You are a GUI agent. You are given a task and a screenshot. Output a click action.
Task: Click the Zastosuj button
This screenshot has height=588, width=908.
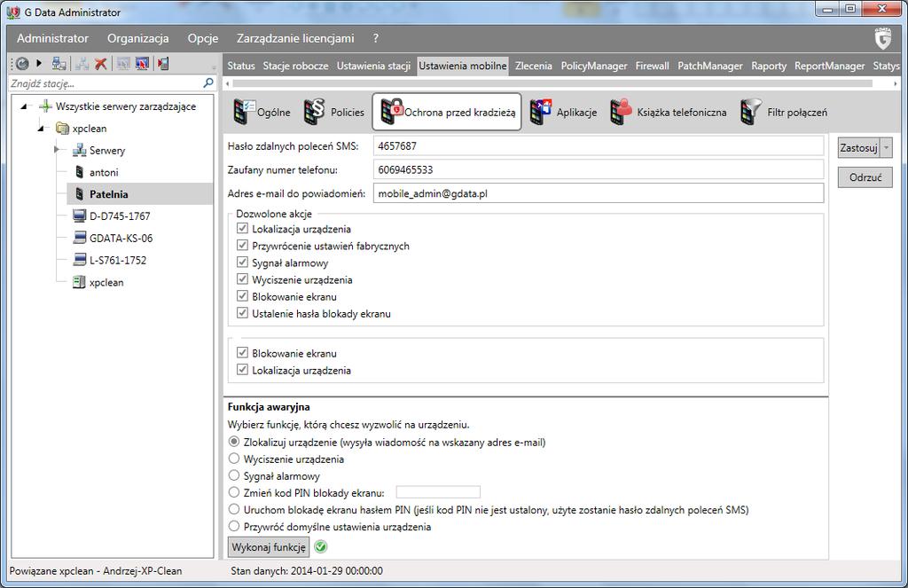pos(859,148)
